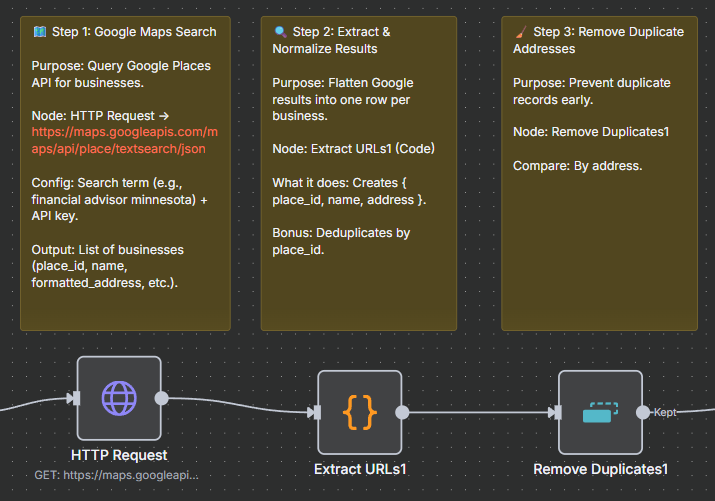Click the Extract URLs1 input connector

click(x=315, y=412)
